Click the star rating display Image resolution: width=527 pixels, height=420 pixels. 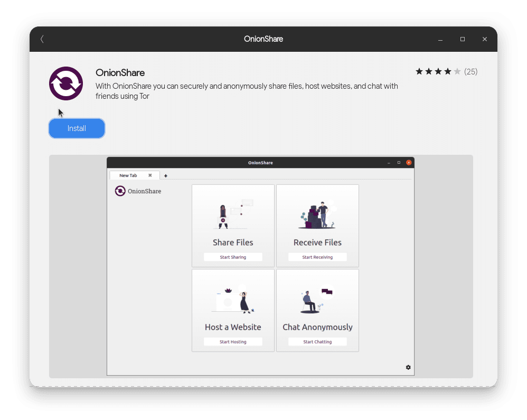438,71
